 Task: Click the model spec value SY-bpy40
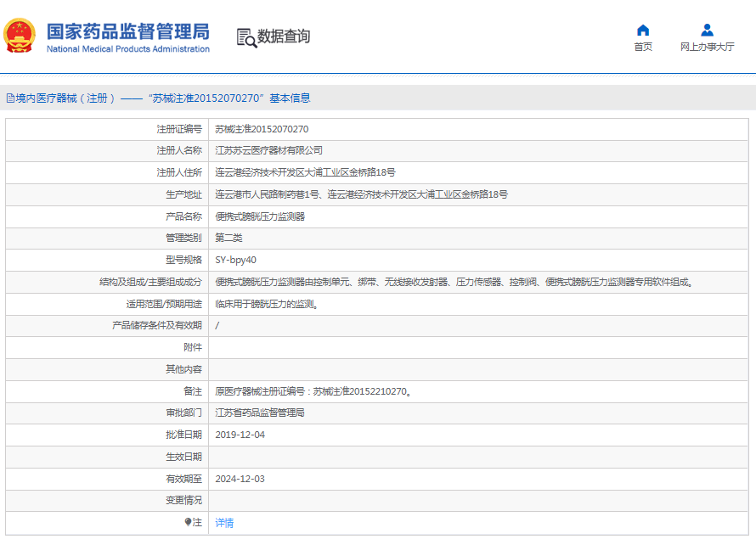235,260
